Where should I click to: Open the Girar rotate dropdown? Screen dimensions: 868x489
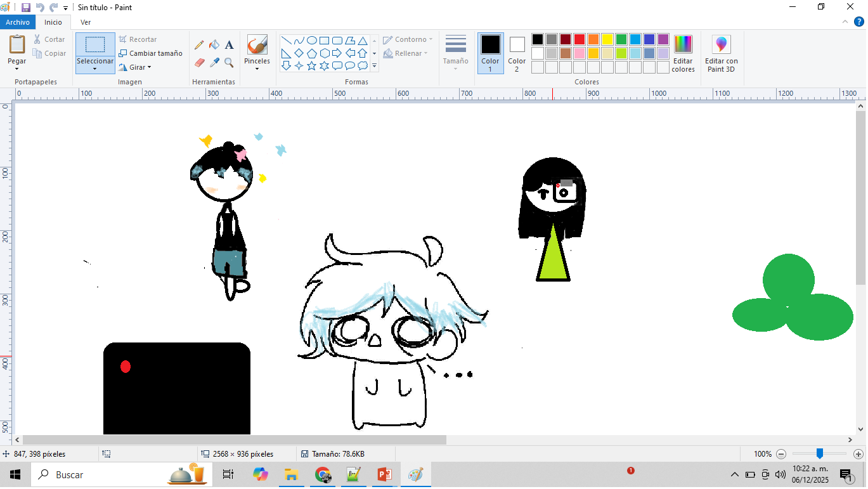(x=135, y=67)
